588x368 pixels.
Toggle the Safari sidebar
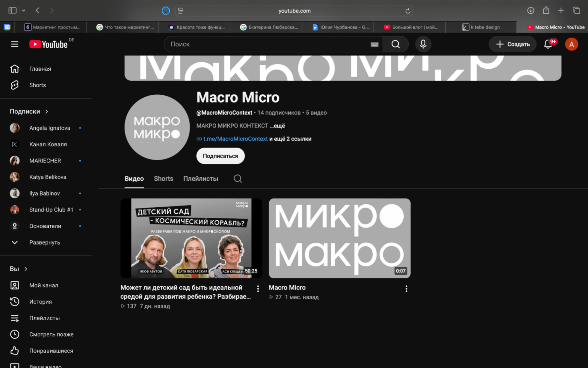[x=12, y=10]
